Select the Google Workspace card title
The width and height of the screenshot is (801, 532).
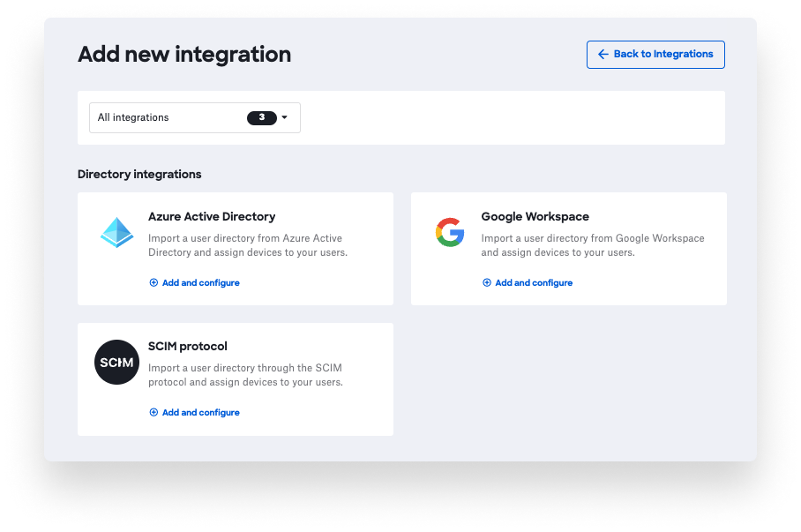[535, 217]
